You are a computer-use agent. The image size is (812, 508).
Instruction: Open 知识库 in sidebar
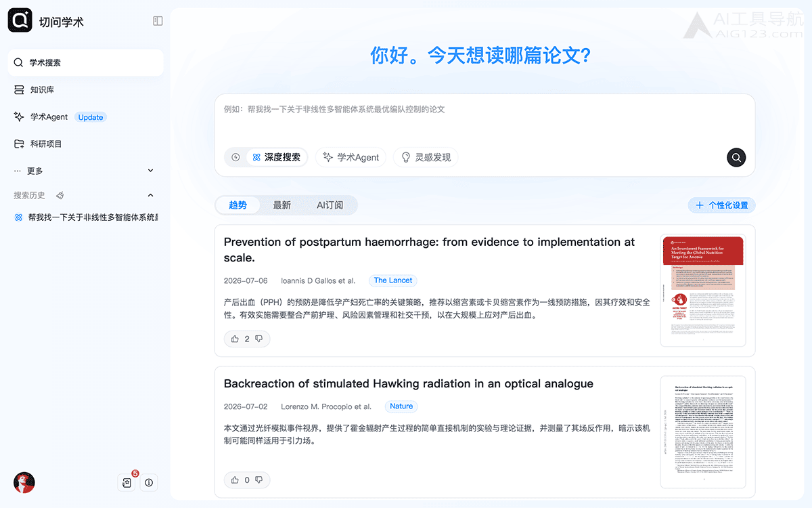(86, 89)
